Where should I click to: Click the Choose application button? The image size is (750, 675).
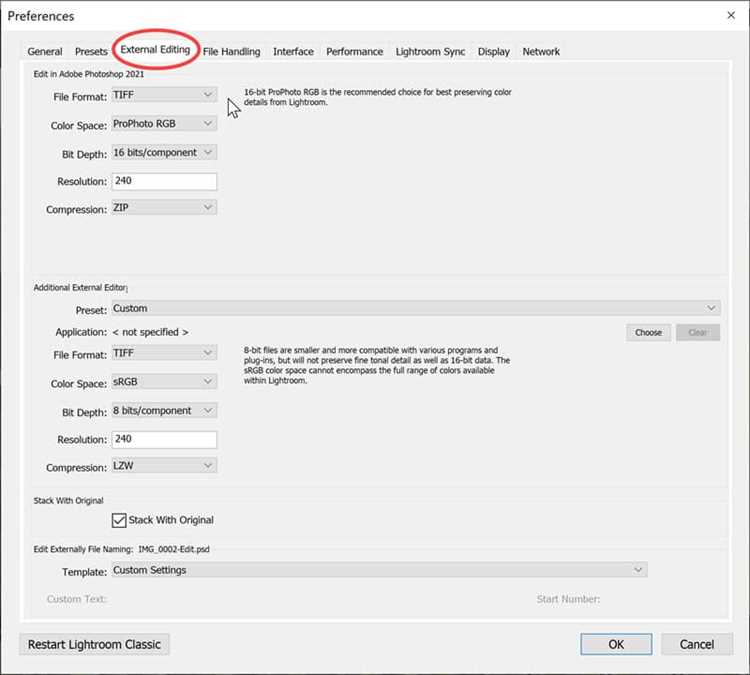tap(648, 332)
